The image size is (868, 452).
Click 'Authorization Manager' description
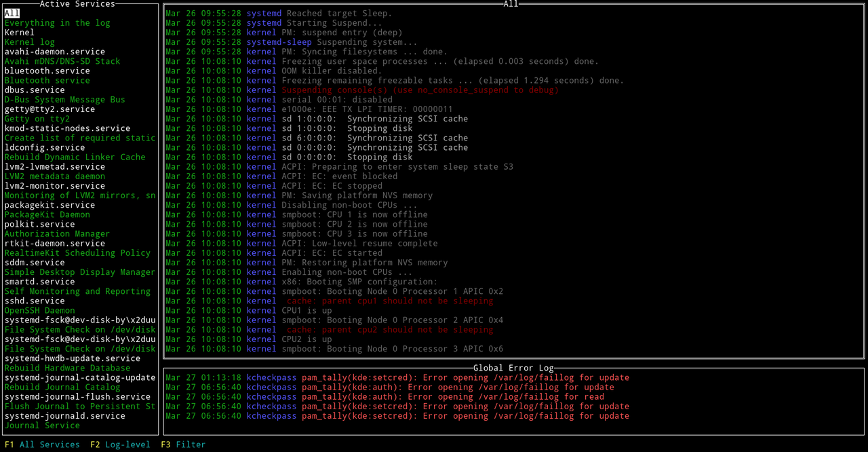click(x=57, y=233)
